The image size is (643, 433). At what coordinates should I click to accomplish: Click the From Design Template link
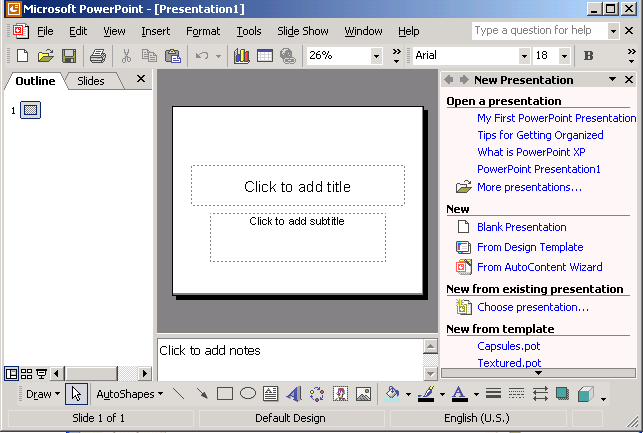click(529, 247)
